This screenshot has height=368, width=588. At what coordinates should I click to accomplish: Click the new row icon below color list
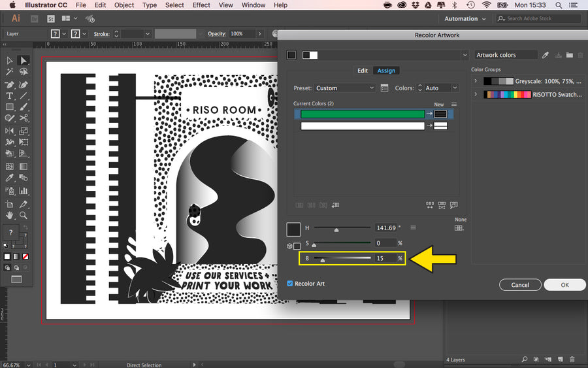coord(335,205)
